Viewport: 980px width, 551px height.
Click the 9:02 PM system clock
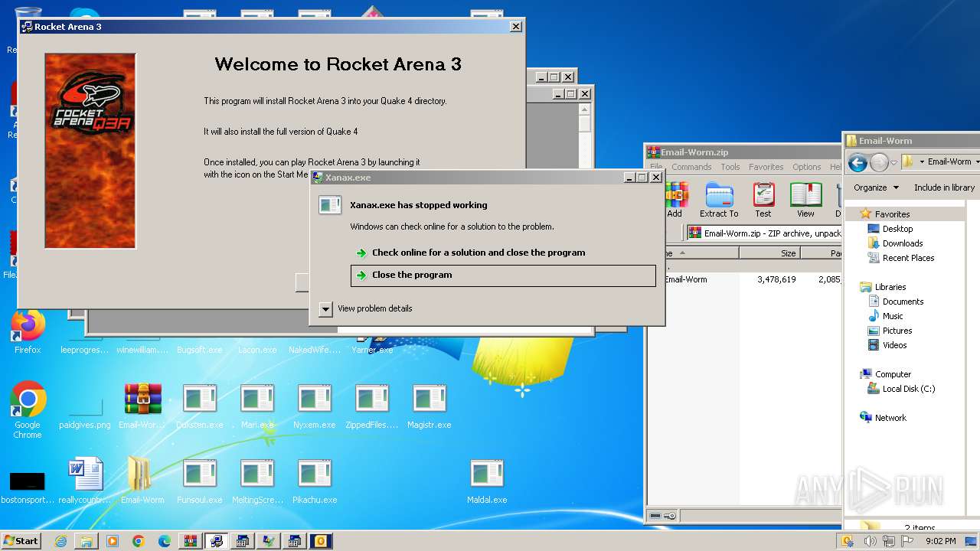940,541
